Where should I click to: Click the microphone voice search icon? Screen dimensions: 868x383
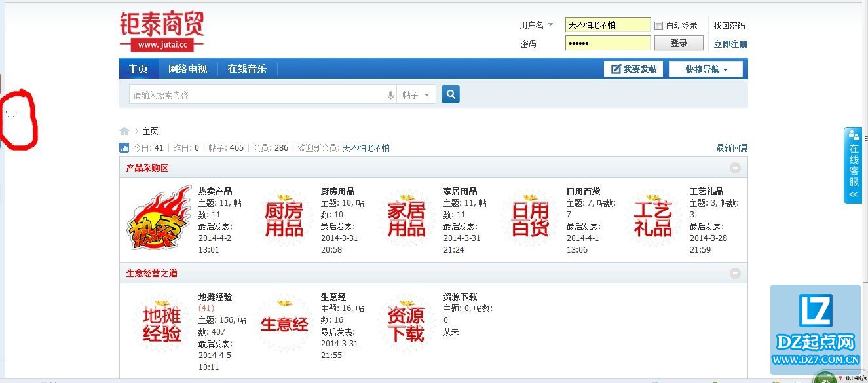[x=390, y=95]
